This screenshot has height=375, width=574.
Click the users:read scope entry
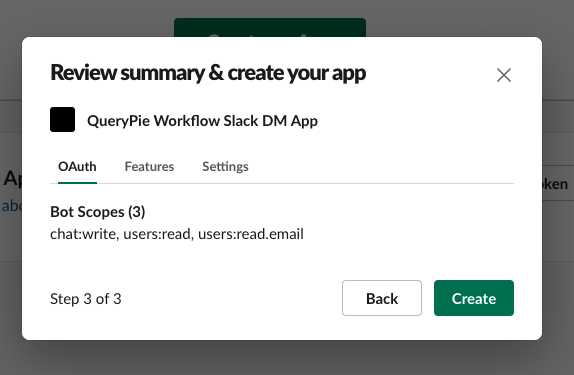[x=159, y=234]
